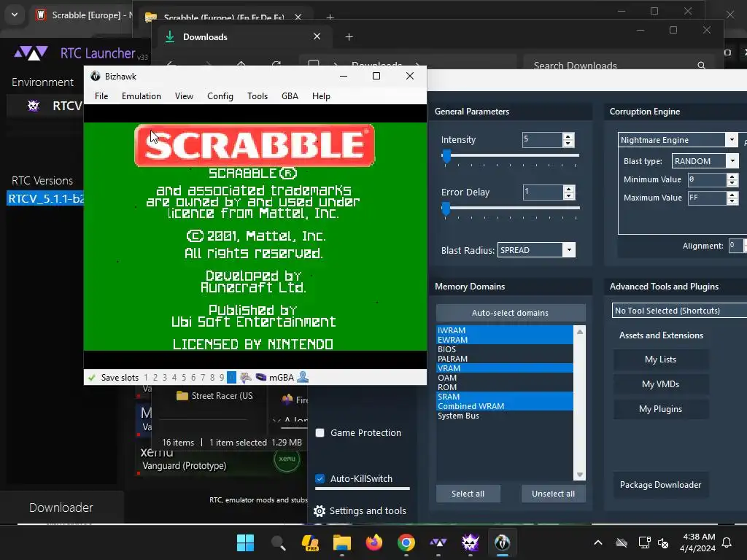Open taskbar Search

coord(278,542)
